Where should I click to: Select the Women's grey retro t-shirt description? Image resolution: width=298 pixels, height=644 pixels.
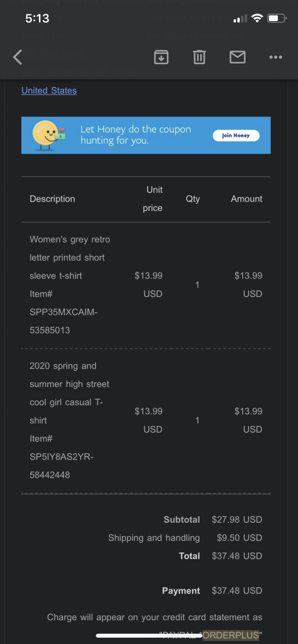pyautogui.click(x=70, y=258)
